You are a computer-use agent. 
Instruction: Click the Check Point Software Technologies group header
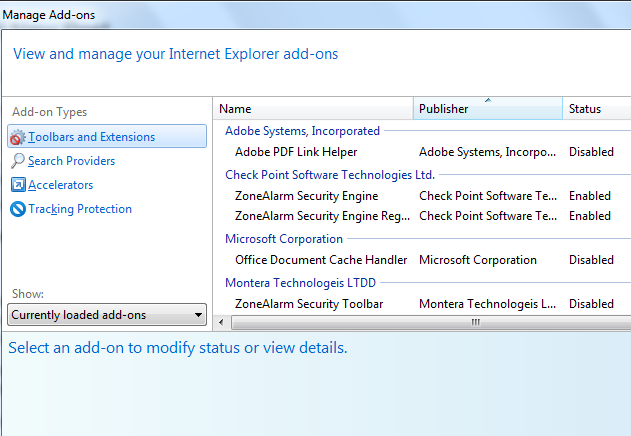tap(330, 175)
